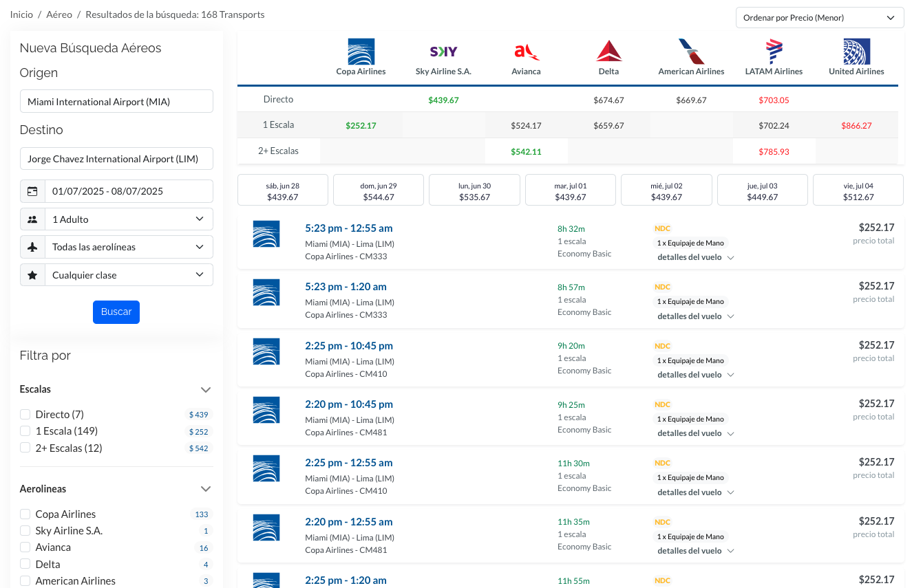This screenshot has width=912, height=588.
Task: Collapse the Aerolineas filter section
Action: click(205, 489)
